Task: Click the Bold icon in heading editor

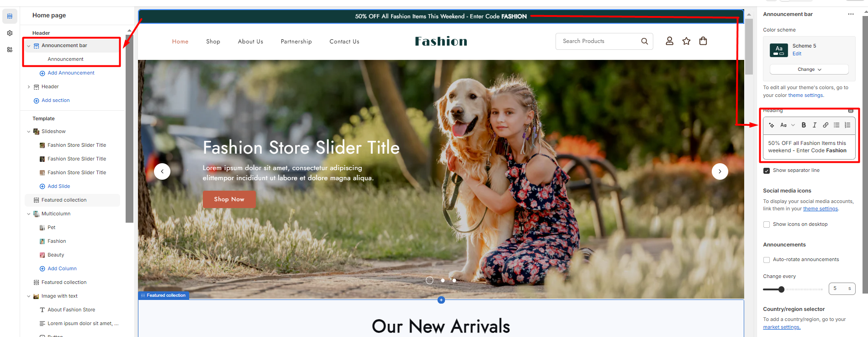Action: pos(804,125)
